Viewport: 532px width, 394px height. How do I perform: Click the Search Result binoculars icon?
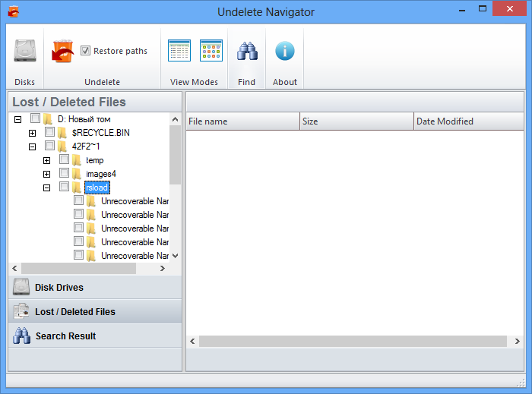21,336
